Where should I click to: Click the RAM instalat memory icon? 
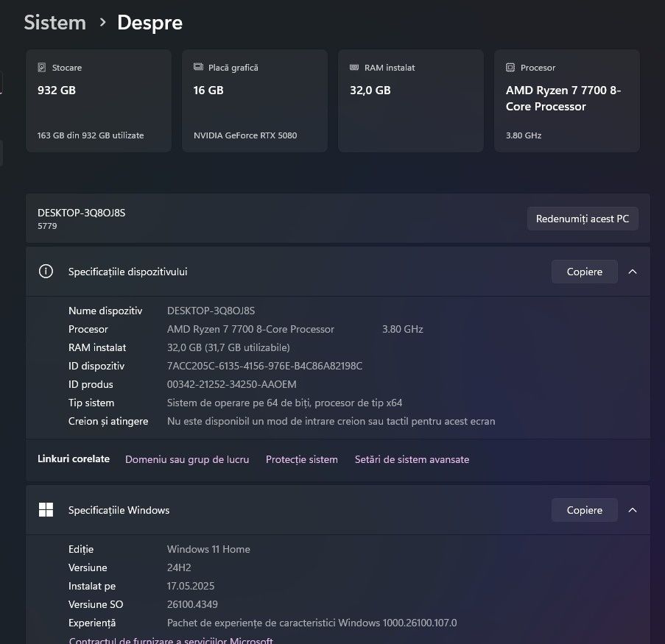point(354,68)
